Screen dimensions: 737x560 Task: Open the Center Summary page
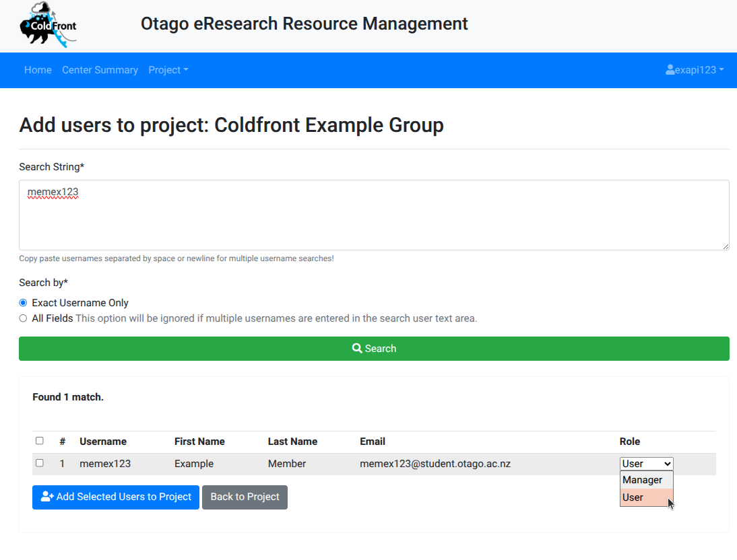(x=100, y=70)
